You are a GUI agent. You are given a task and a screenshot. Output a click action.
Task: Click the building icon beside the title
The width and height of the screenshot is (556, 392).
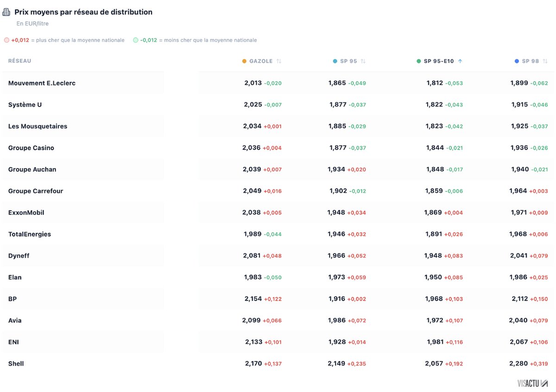[6, 12]
